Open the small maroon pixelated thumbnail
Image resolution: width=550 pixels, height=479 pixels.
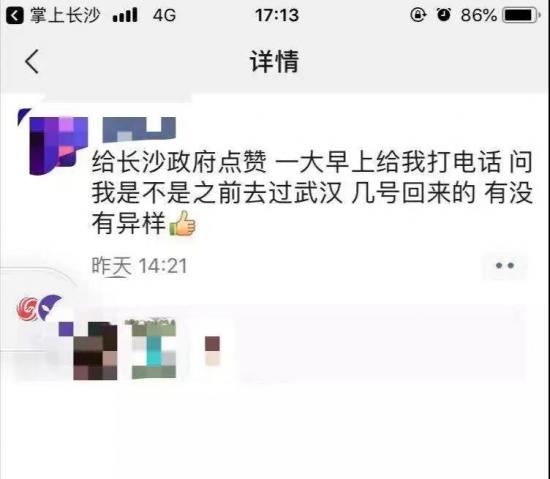click(212, 351)
